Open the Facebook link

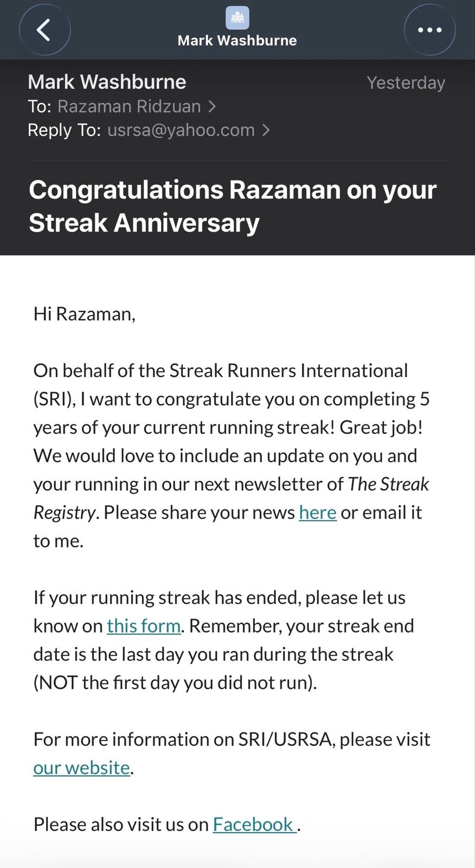tap(254, 824)
